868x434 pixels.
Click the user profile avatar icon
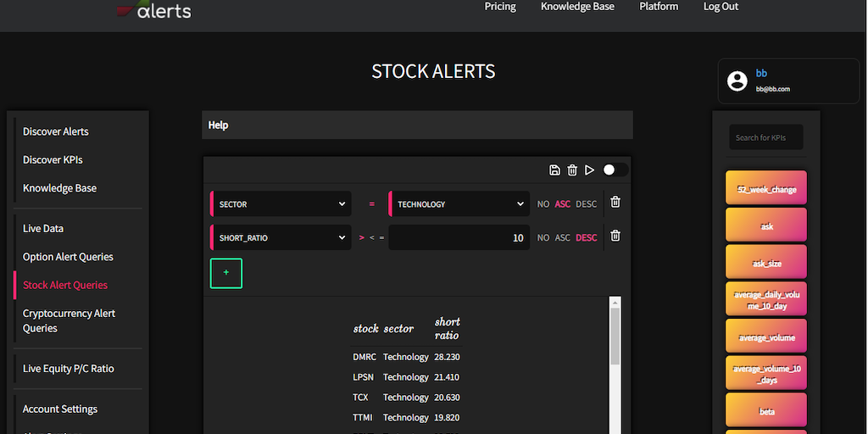[737, 81]
